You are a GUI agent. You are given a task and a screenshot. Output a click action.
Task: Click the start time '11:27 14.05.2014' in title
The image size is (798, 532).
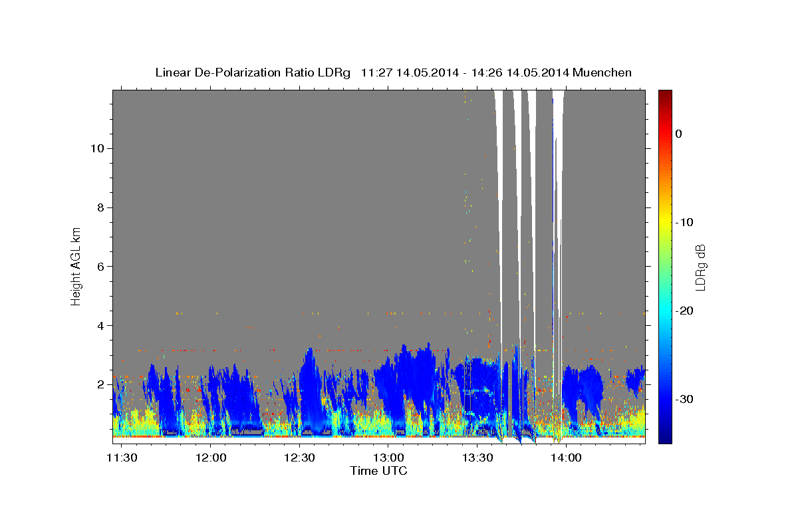pos(410,72)
